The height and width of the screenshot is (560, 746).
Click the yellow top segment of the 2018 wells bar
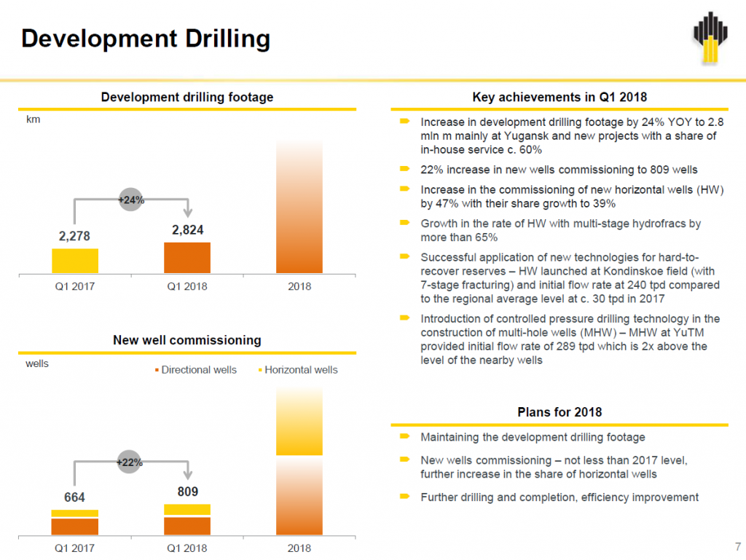[299, 422]
